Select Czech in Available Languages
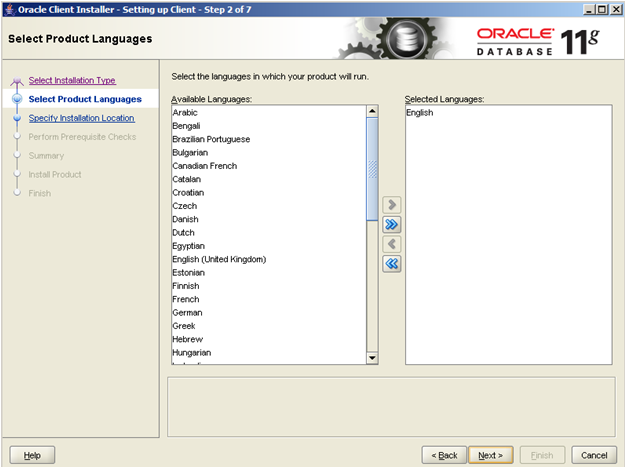The height and width of the screenshot is (472, 629). [269, 206]
